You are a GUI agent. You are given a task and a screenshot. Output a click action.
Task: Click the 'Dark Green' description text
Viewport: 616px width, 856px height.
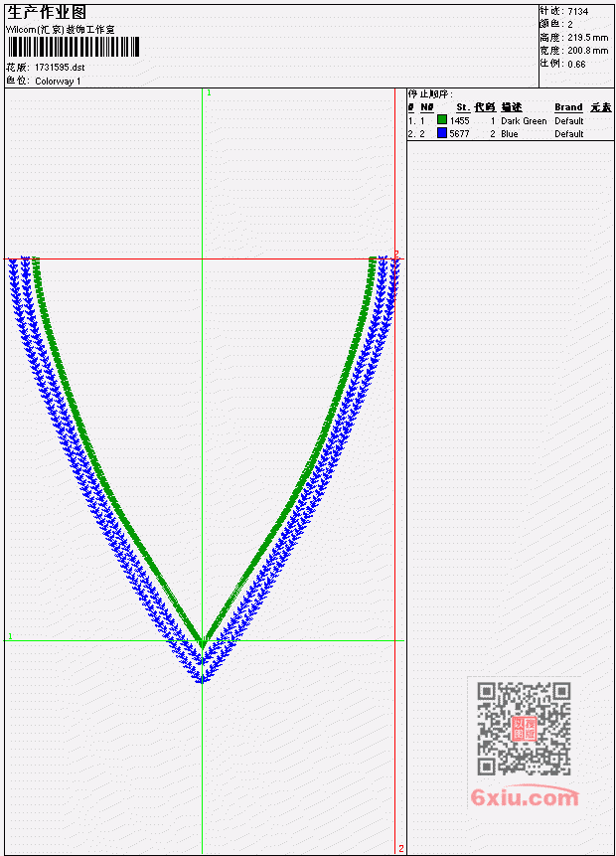click(x=524, y=120)
